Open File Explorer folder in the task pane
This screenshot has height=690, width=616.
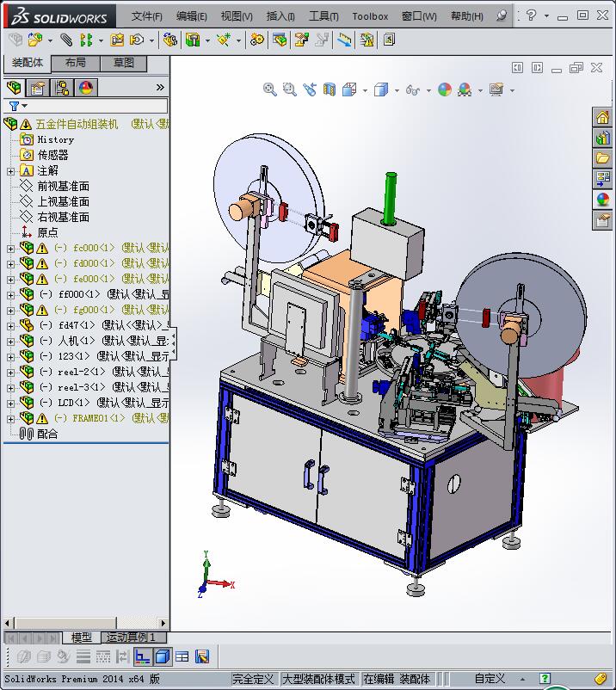coord(602,158)
